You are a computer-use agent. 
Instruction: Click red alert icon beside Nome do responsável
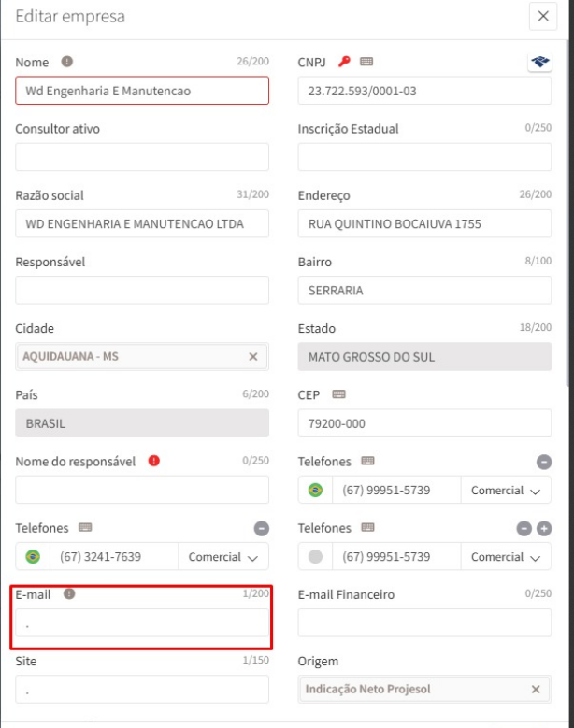point(153,462)
